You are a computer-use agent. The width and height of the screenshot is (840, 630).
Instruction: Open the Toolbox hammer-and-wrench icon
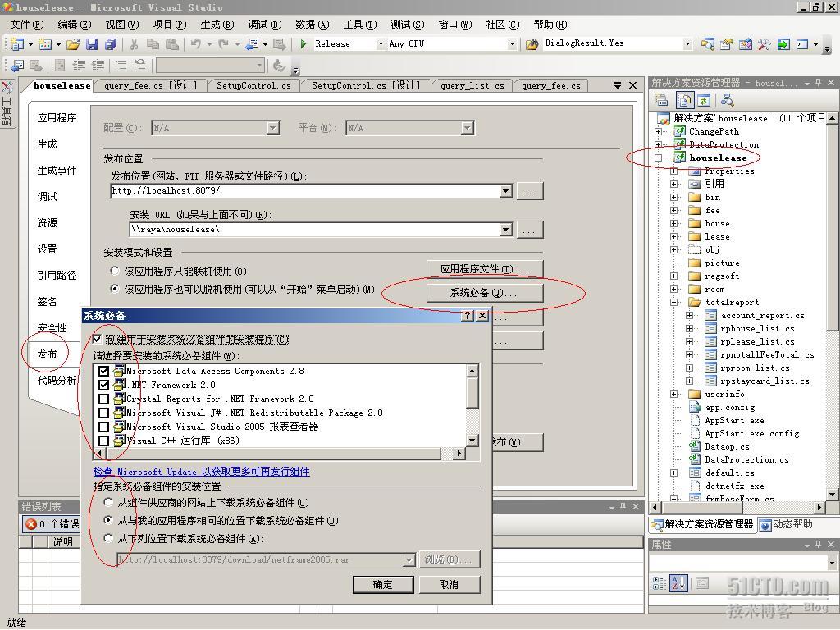pyautogui.click(x=764, y=44)
